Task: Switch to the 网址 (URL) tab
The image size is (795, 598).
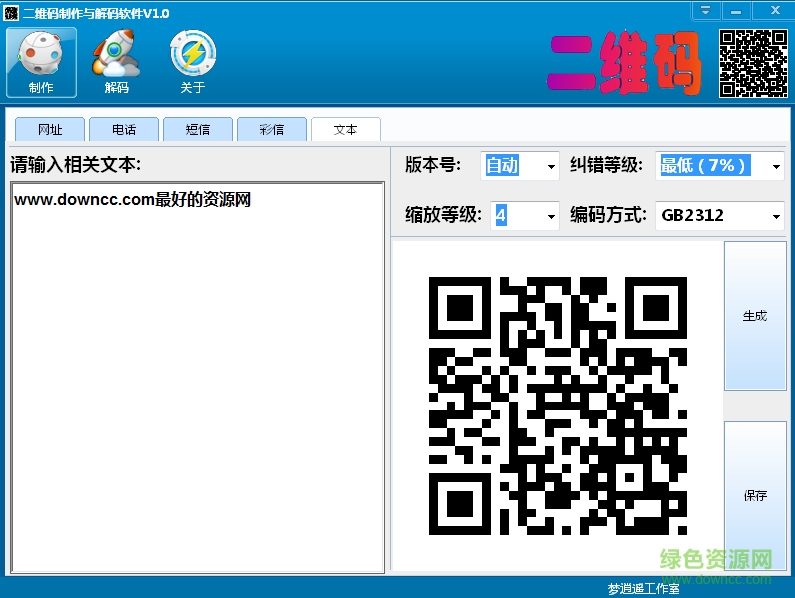Action: click(x=50, y=129)
